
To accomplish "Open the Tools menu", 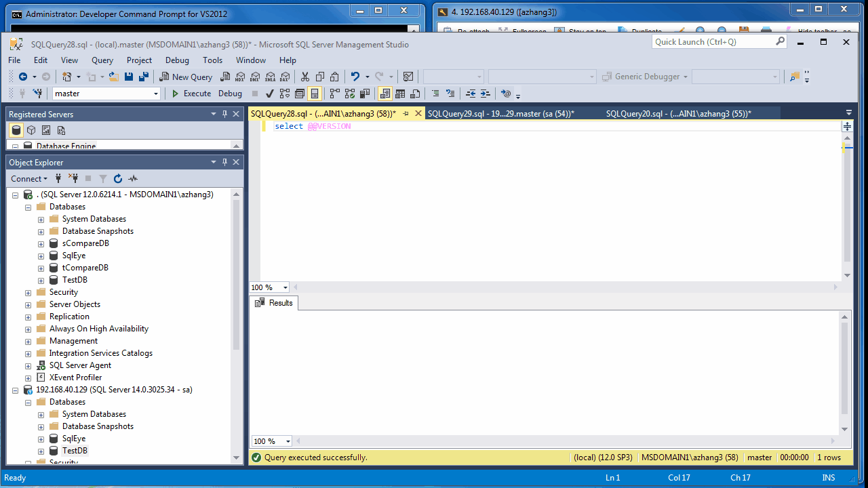I will point(212,60).
